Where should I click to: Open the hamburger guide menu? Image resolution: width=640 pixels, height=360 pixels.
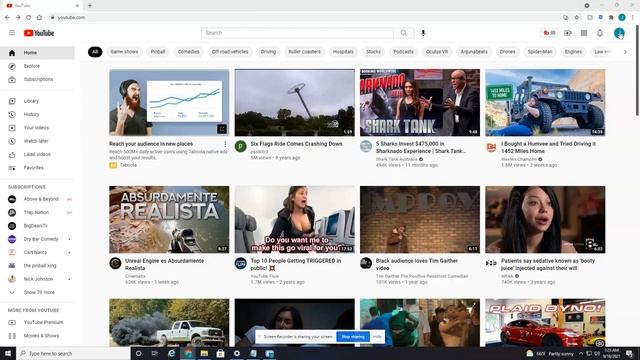(x=12, y=33)
